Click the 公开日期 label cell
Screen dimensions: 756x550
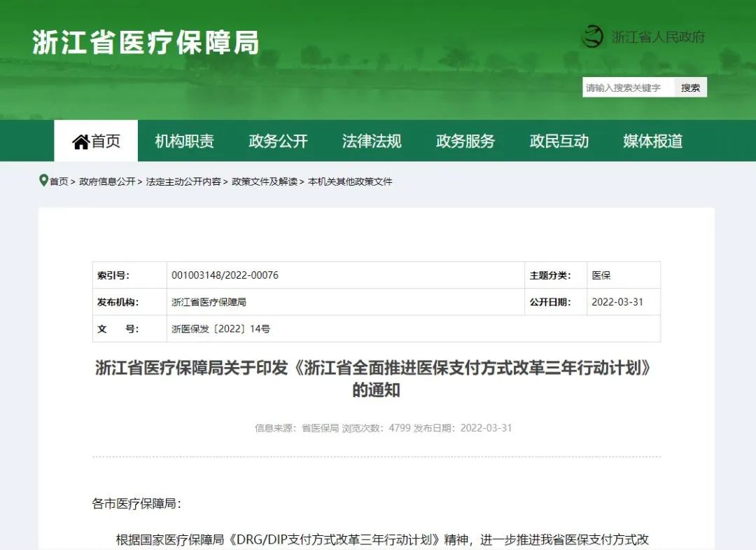(555, 302)
